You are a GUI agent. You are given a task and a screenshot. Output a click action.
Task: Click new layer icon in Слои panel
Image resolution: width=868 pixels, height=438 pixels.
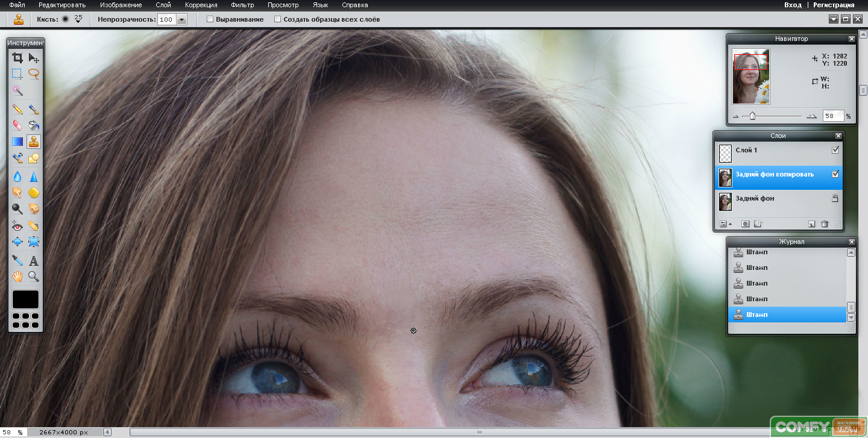click(811, 224)
